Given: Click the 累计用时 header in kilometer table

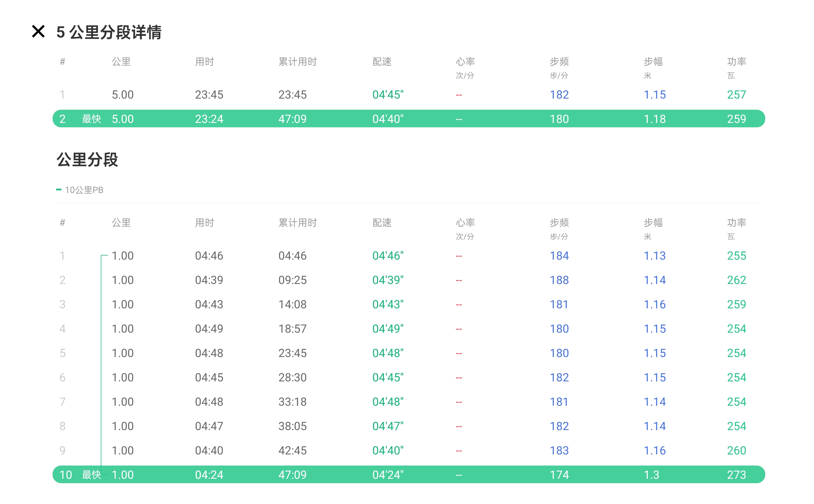Looking at the screenshot, I should tap(297, 223).
